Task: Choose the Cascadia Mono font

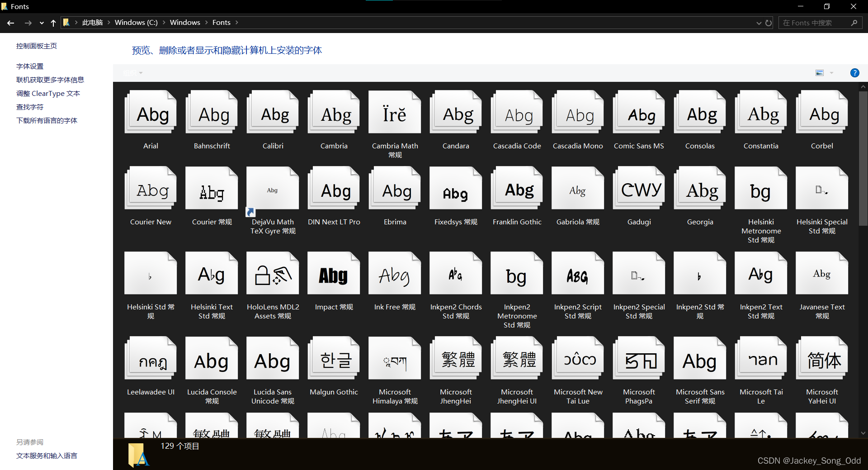Action: (x=578, y=112)
